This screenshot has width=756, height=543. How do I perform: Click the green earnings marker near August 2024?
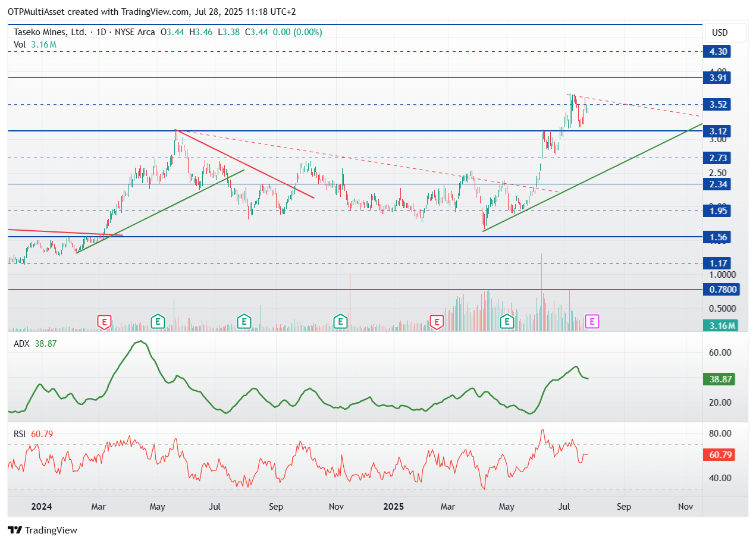click(243, 322)
